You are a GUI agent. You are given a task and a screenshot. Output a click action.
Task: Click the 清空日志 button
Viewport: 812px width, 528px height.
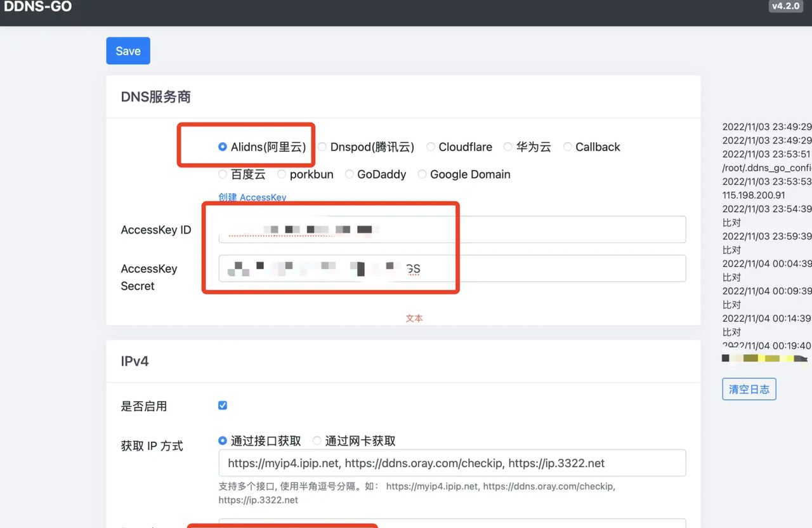point(749,389)
